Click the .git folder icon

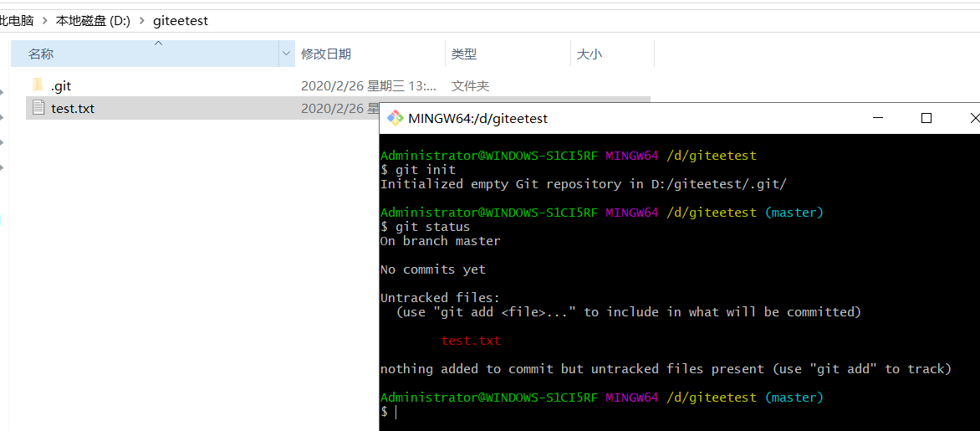[x=37, y=85]
